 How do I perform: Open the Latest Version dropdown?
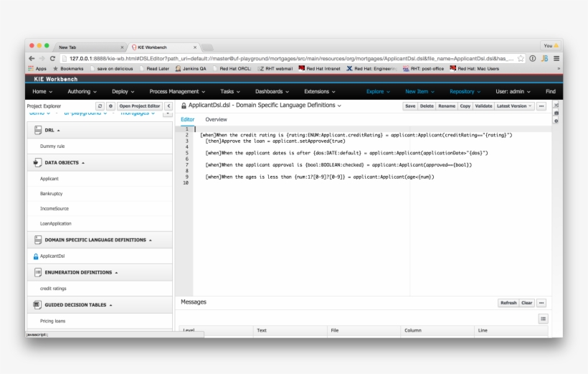click(514, 106)
